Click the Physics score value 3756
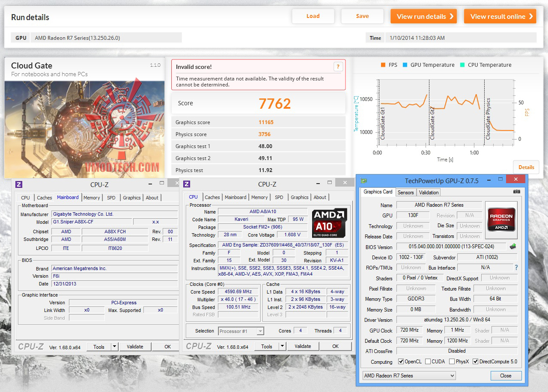Viewport: 548px width, 392px height. click(264, 134)
